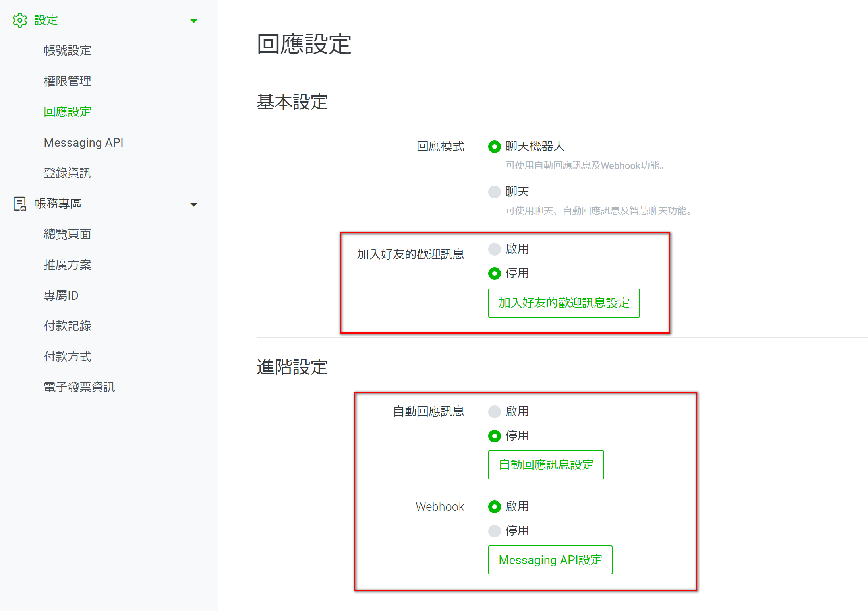Disable Webhook by selecting 停用

pyautogui.click(x=494, y=531)
